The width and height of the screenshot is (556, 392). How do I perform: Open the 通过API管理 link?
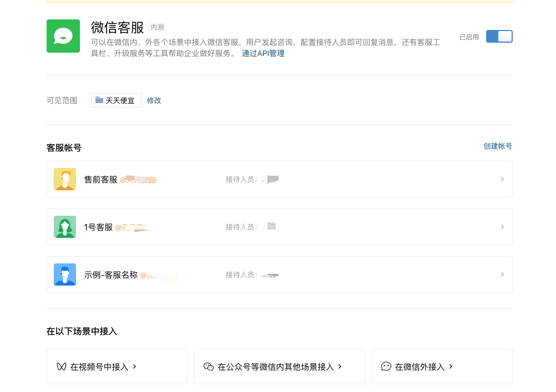(263, 54)
